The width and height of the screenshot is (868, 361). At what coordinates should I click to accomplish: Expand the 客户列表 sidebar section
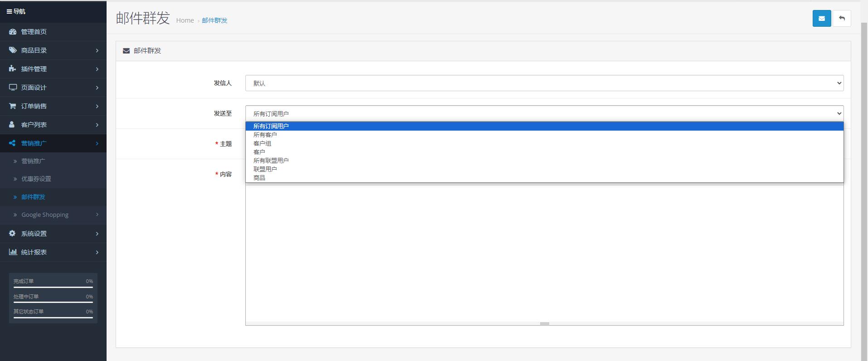(x=53, y=125)
